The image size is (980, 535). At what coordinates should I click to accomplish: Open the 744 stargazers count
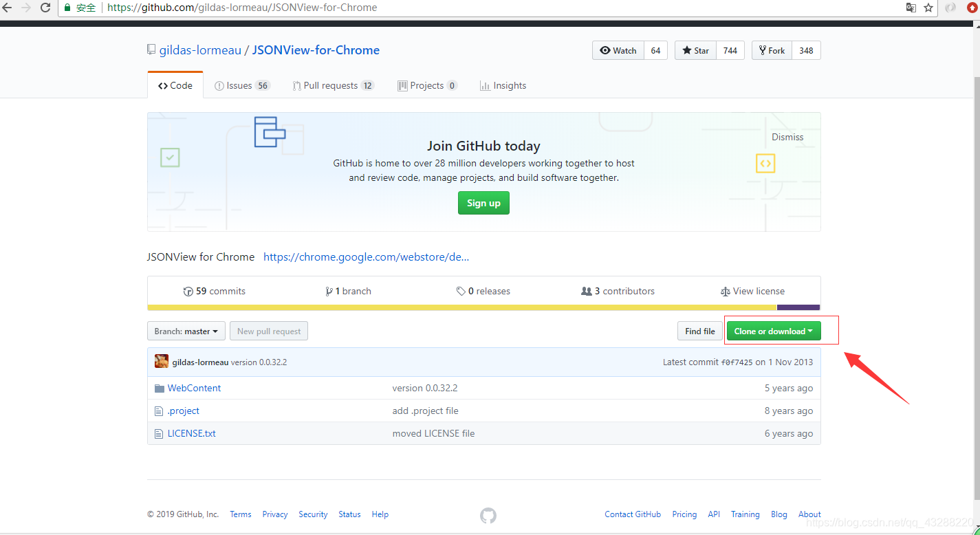pos(730,50)
